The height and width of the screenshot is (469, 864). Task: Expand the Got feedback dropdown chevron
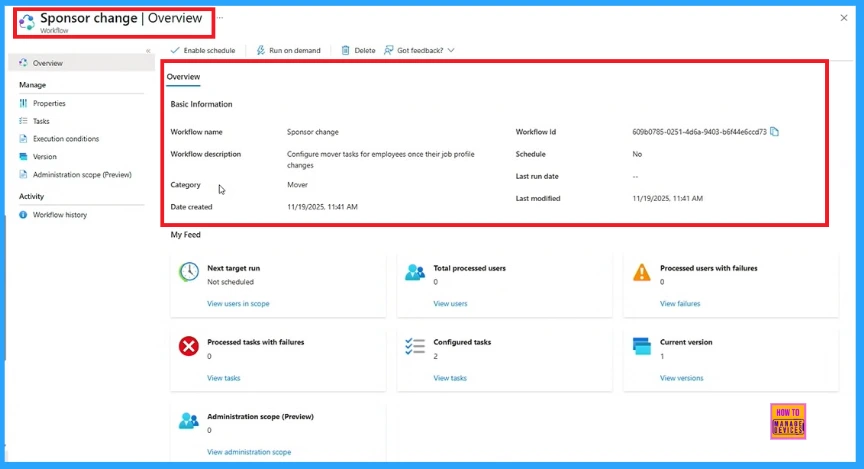[x=451, y=50]
